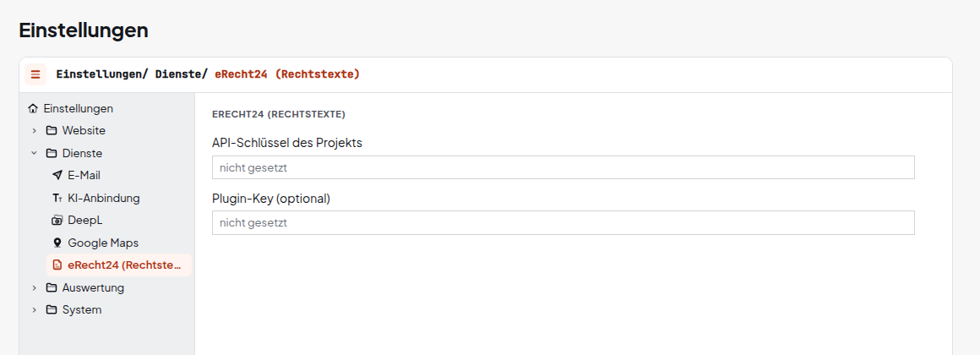Open the KI-Anbindung settings
Viewport: 980px width, 355px height.
pos(104,198)
